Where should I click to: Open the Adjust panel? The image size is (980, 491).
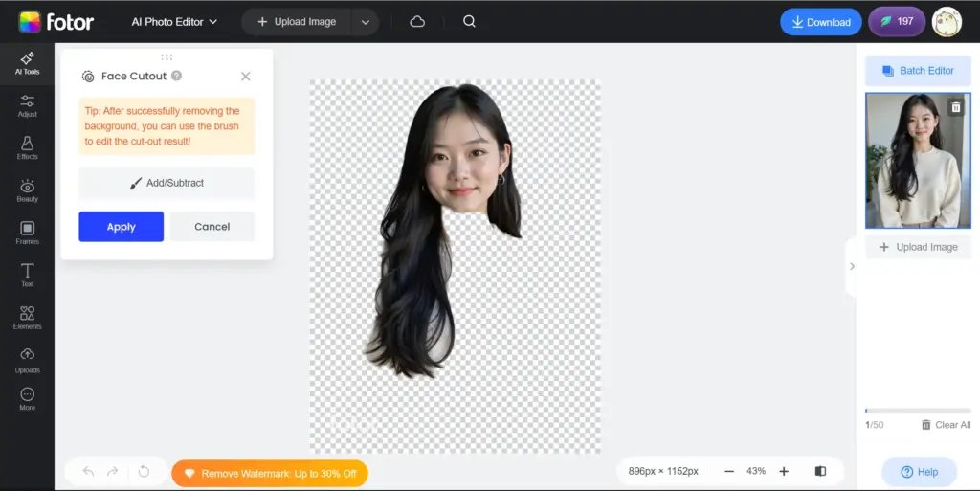coord(27,105)
